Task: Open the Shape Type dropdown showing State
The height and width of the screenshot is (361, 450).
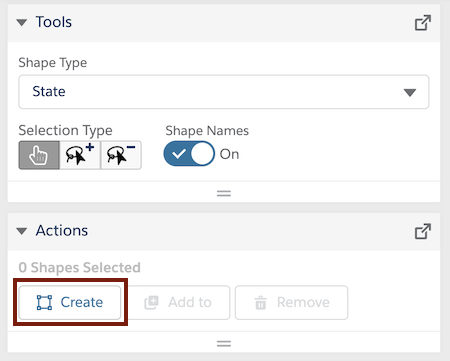Action: (224, 92)
